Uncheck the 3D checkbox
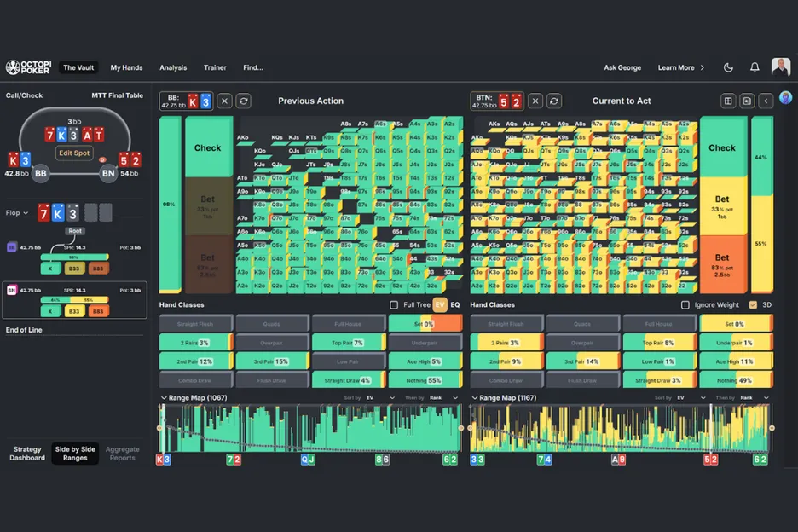This screenshot has width=798, height=532. tap(752, 304)
